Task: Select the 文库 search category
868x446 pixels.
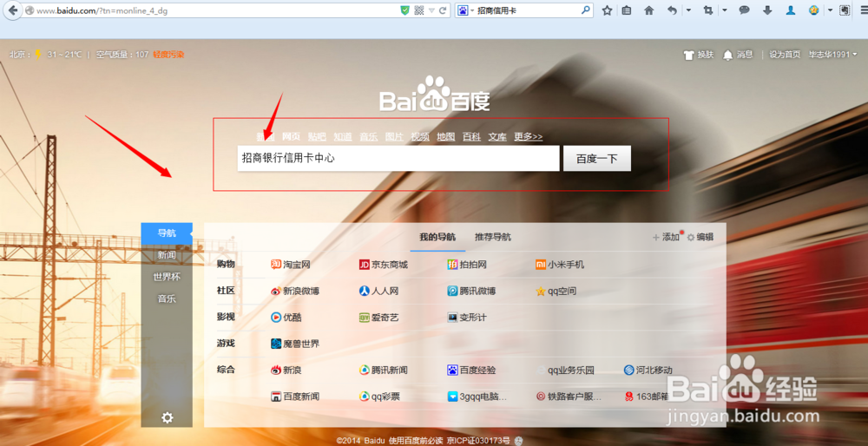Action: coord(497,137)
